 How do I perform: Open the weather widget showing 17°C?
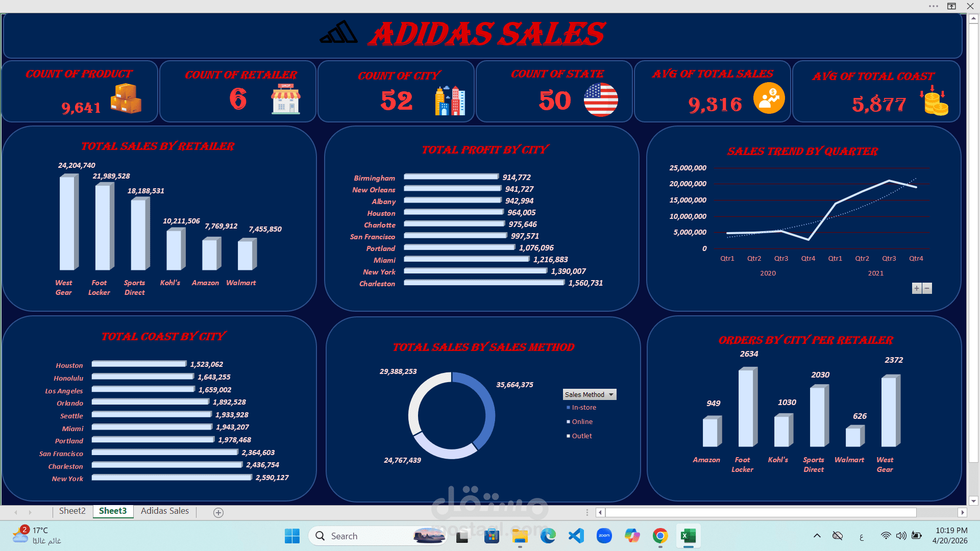click(37, 535)
